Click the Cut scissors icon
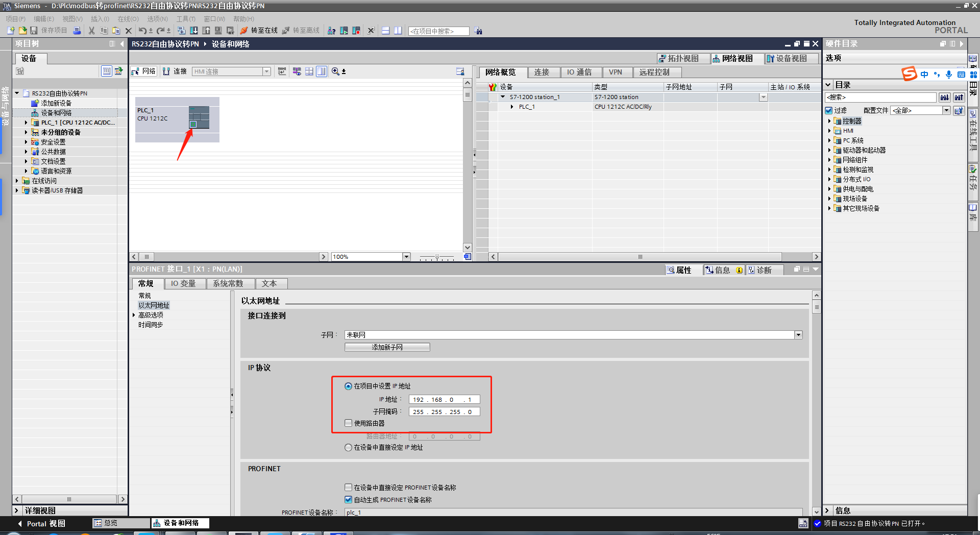Image resolution: width=980 pixels, height=535 pixels. click(91, 31)
